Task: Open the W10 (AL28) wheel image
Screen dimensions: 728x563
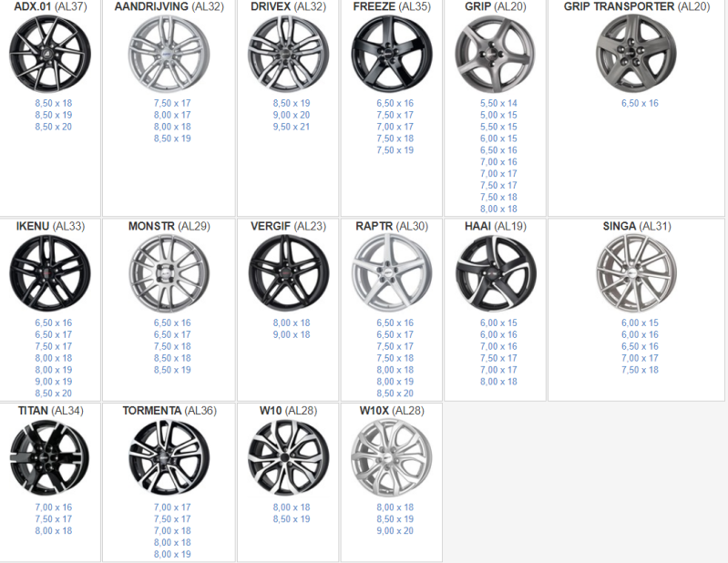Action: [288, 457]
